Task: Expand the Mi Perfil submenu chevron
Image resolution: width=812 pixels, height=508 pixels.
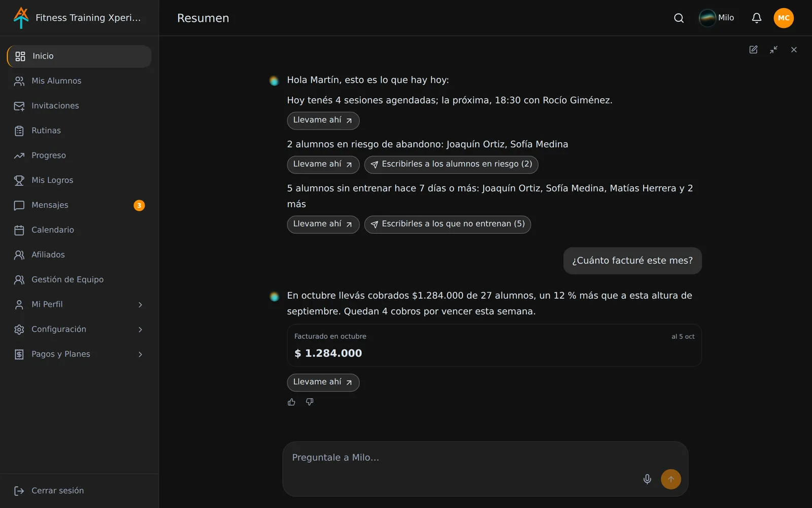Action: click(x=141, y=305)
